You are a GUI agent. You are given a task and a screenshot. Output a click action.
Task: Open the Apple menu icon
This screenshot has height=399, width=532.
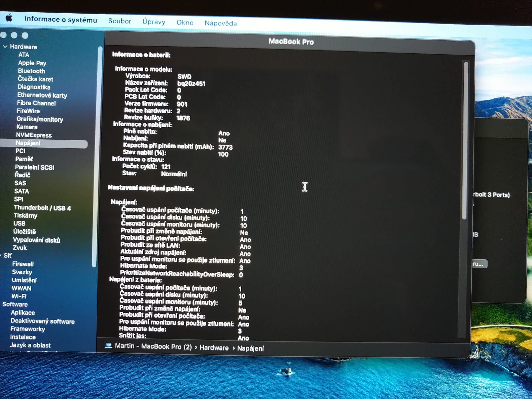tap(9, 18)
